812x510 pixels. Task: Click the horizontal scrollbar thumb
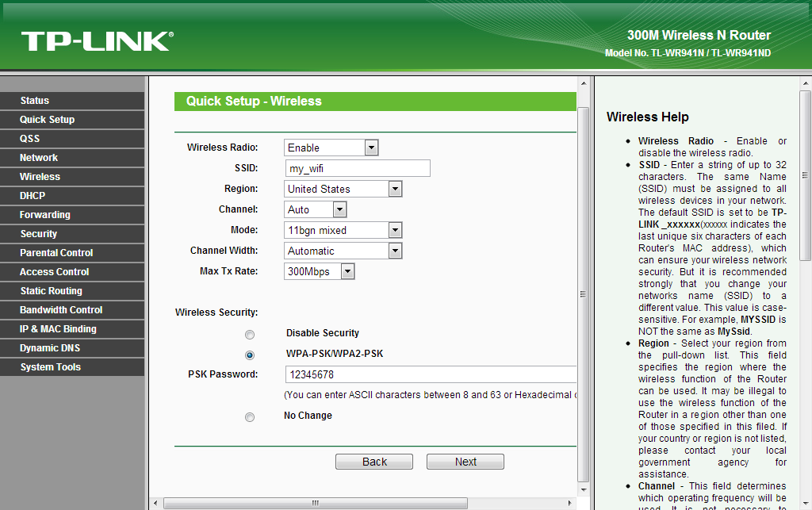click(x=316, y=504)
